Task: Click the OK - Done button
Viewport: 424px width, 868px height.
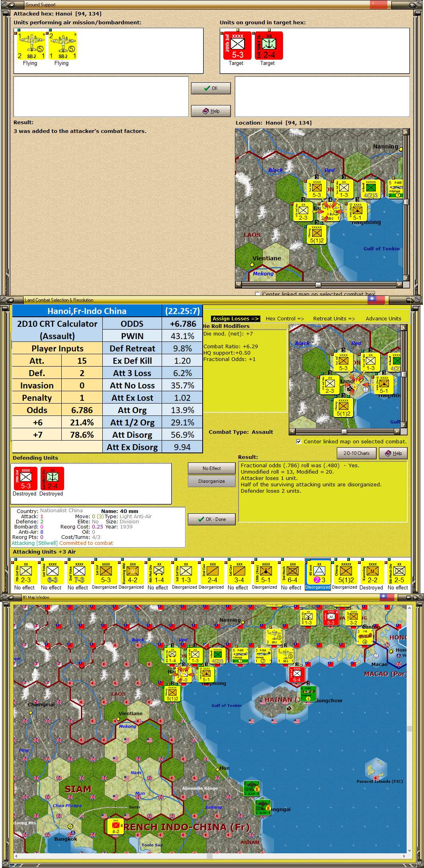Action: [211, 519]
